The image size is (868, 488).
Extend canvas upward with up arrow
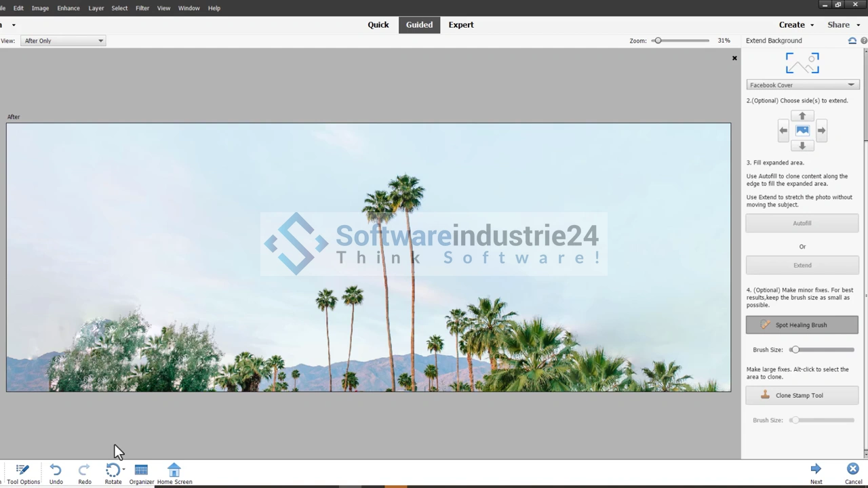(x=802, y=116)
